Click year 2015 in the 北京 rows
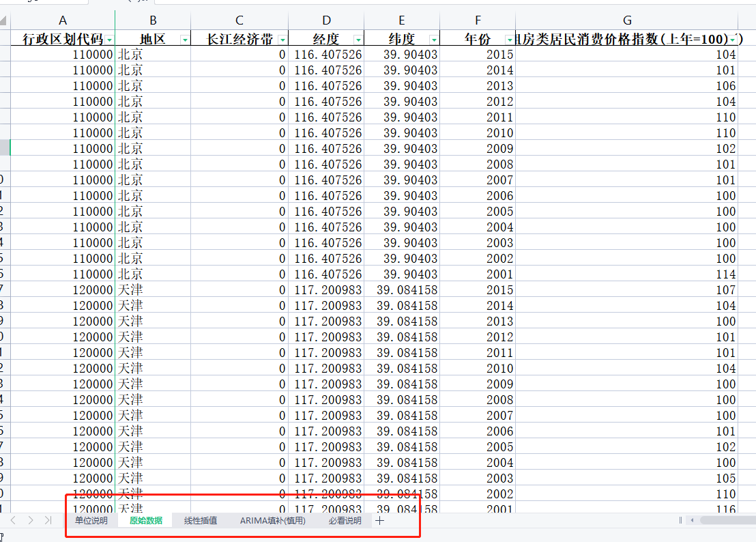 click(478, 54)
